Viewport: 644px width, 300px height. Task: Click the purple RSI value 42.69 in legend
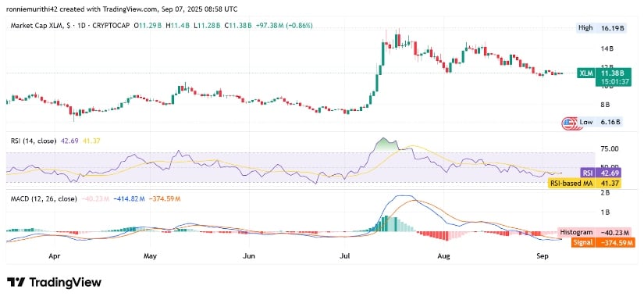point(69,141)
